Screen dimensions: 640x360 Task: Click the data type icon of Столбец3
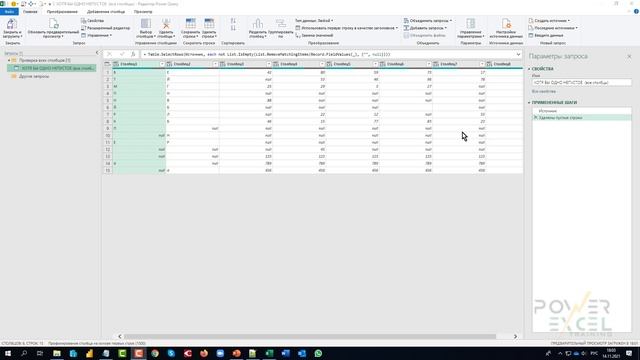223,64
